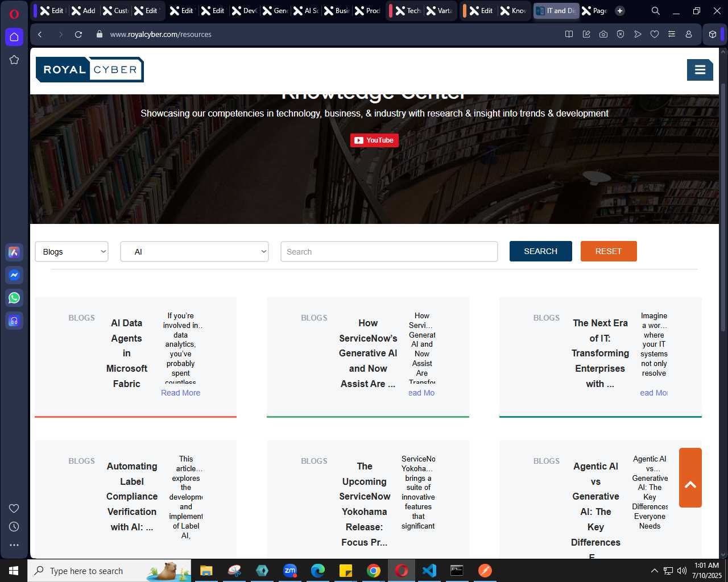Open the site hamburger menu
Viewport: 728px width, 582px height.
click(700, 70)
